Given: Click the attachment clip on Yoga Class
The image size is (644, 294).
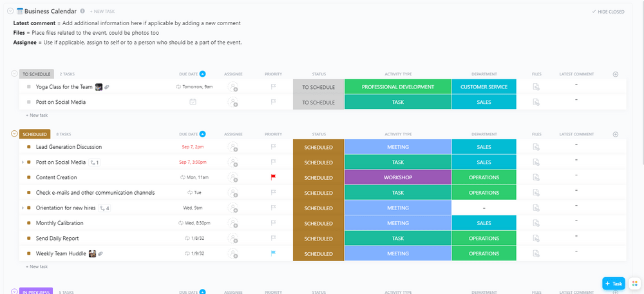Looking at the screenshot, I should [107, 87].
